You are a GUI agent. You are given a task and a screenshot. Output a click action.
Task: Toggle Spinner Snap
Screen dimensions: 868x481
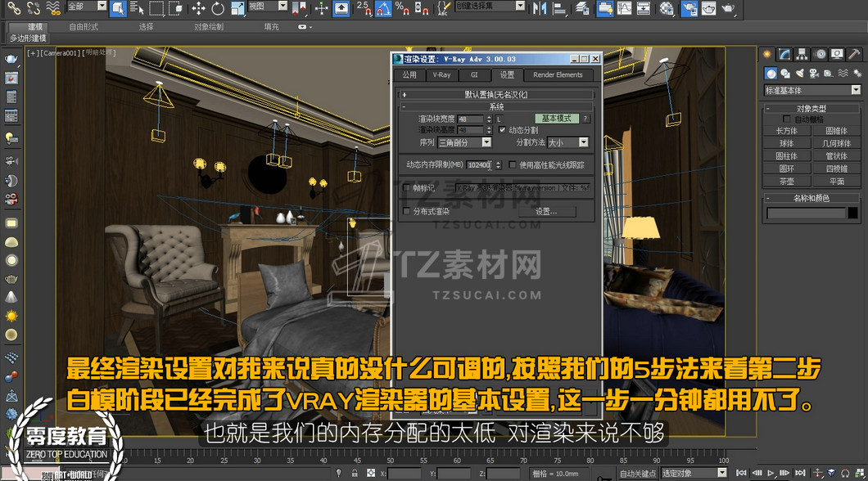tap(422, 7)
